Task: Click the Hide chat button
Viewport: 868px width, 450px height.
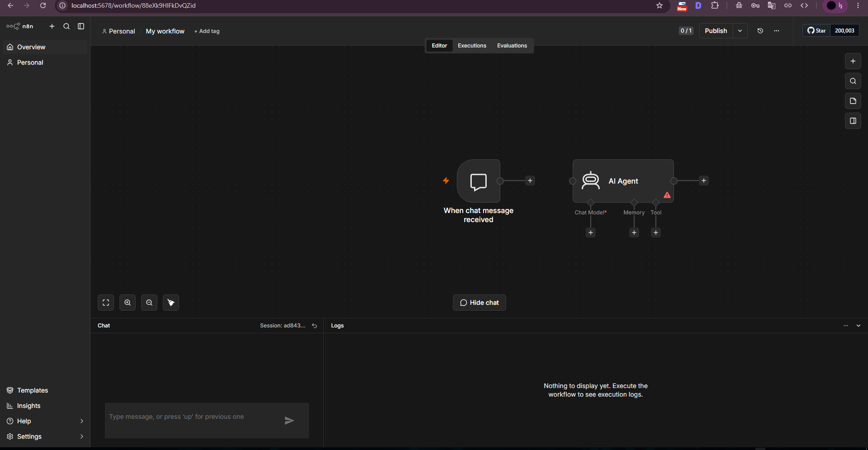Action: (x=479, y=303)
